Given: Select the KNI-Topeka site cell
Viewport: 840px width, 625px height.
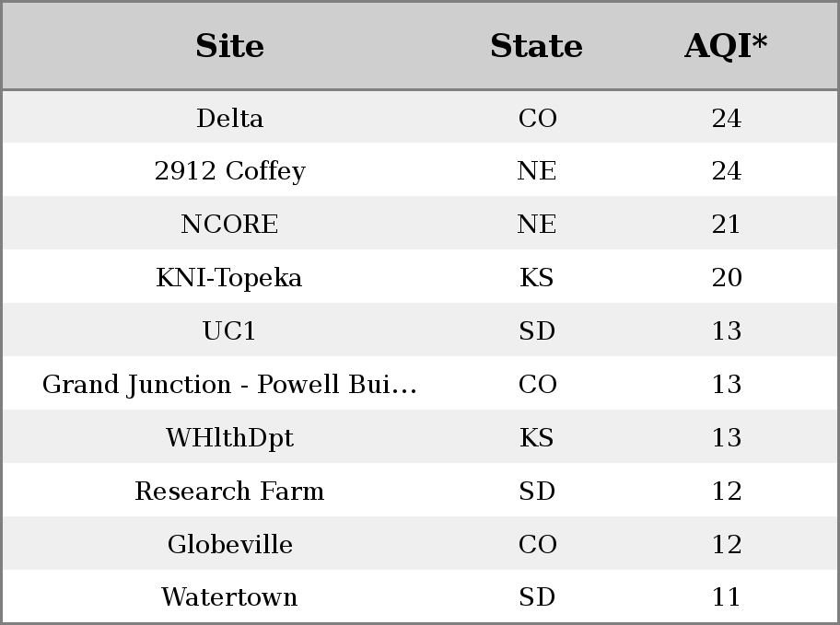Looking at the screenshot, I should (229, 278).
